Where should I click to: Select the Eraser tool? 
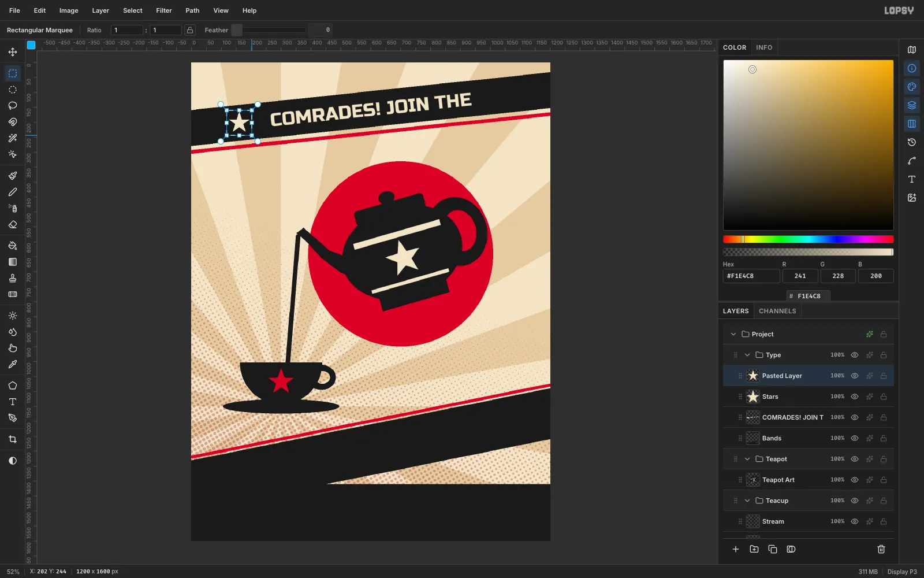tap(13, 224)
